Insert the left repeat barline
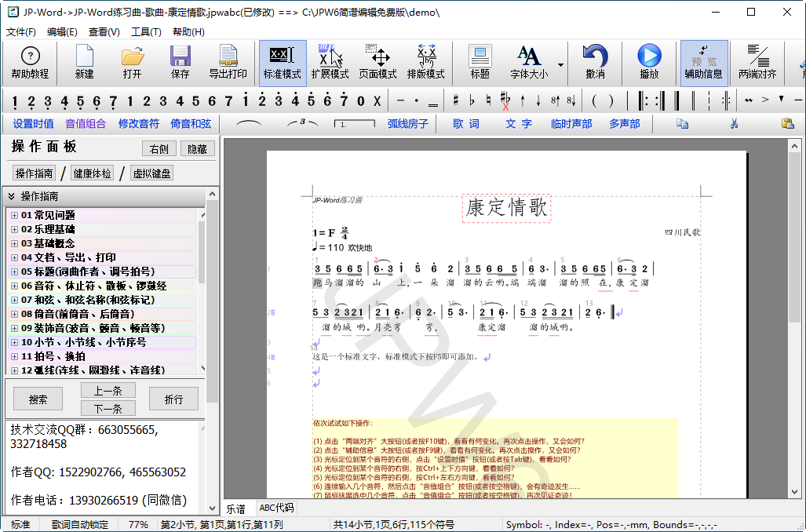Image resolution: width=806 pixels, height=532 pixels. tap(644, 100)
